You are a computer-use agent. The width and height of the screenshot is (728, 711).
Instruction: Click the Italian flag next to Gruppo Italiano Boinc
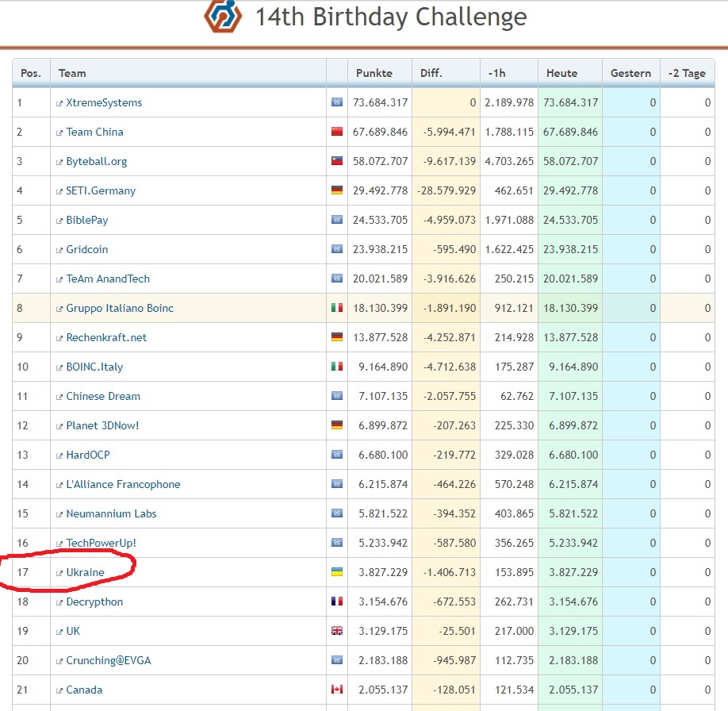(337, 308)
